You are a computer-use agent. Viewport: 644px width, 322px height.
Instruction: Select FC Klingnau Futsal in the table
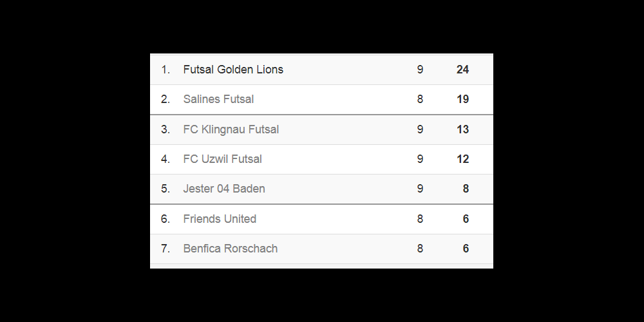click(231, 129)
